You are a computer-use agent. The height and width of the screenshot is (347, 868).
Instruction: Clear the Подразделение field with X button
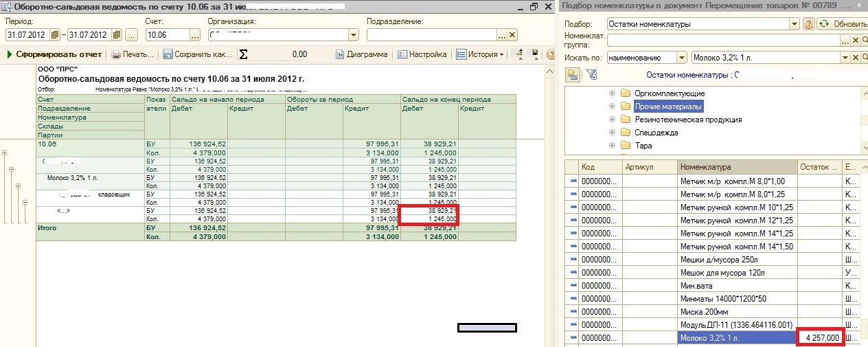tap(513, 35)
